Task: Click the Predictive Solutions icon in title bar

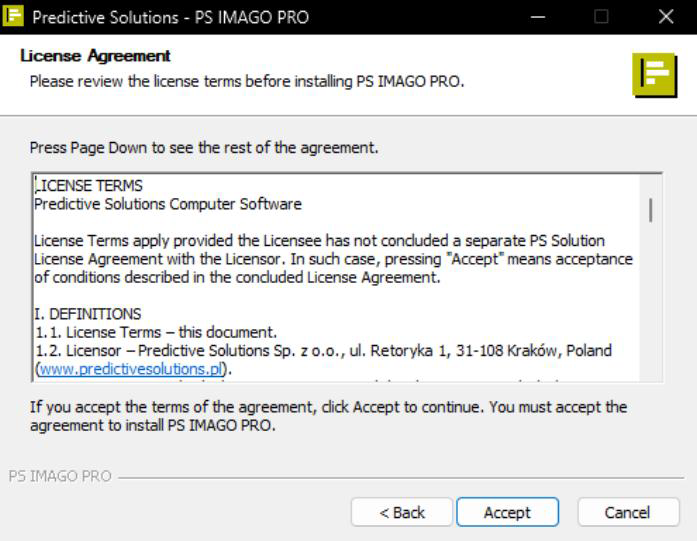Action: pyautogui.click(x=13, y=16)
